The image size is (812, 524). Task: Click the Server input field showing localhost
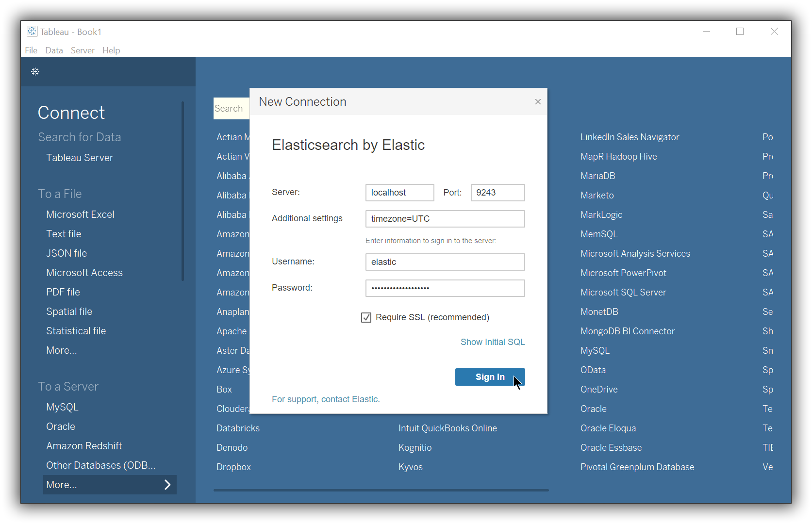click(399, 192)
